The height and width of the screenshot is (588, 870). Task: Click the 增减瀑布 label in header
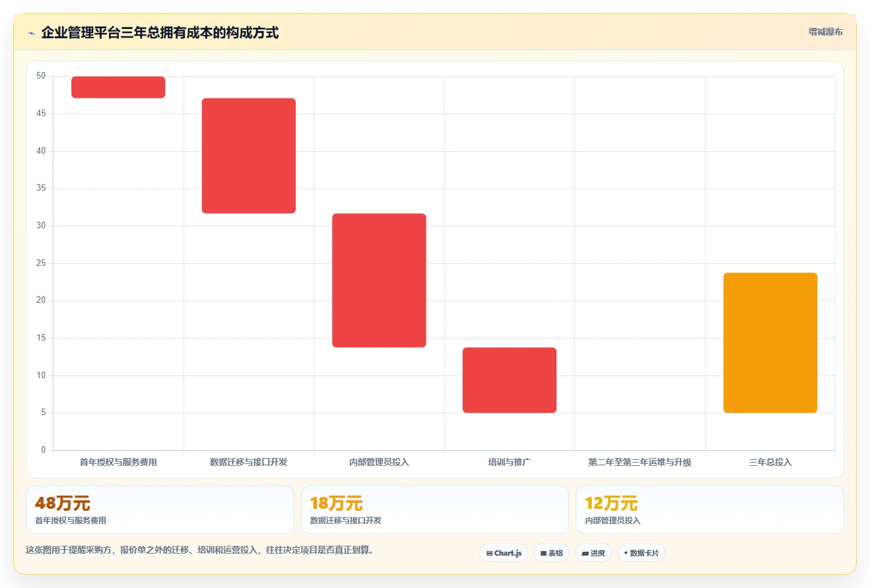pos(826,32)
